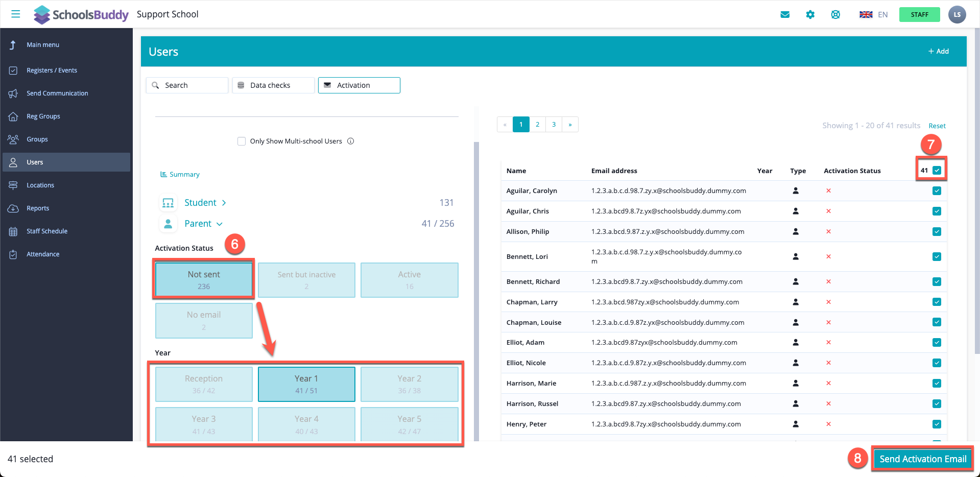Click the Reset link

[937, 126]
